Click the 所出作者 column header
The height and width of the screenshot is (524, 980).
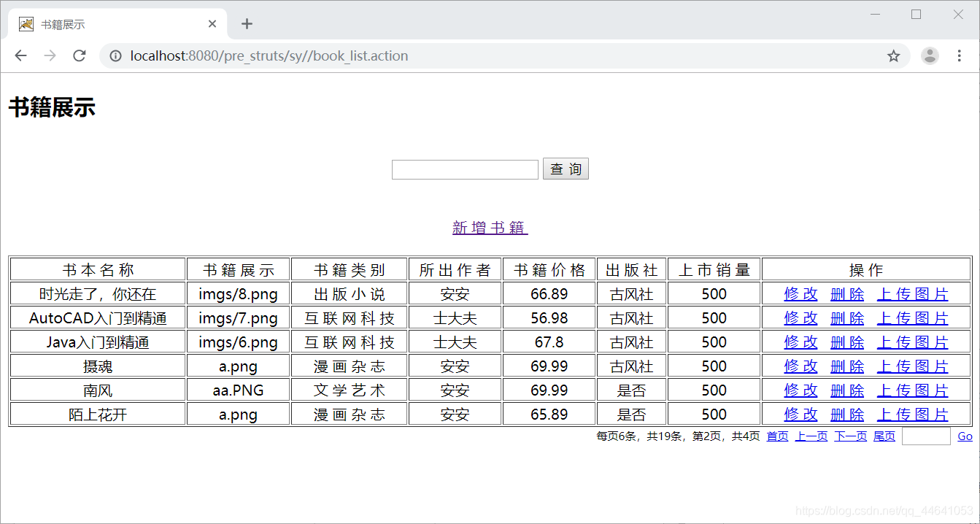pos(455,270)
